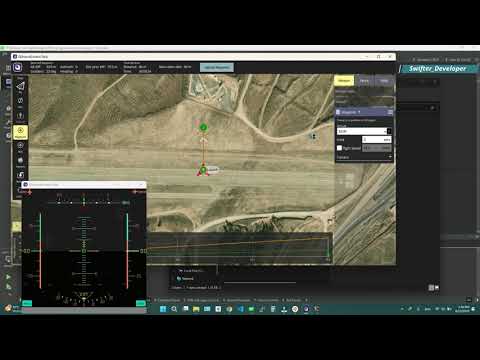The image size is (480, 360).
Task: Switch to the yellow Mission tab
Action: pos(344,81)
